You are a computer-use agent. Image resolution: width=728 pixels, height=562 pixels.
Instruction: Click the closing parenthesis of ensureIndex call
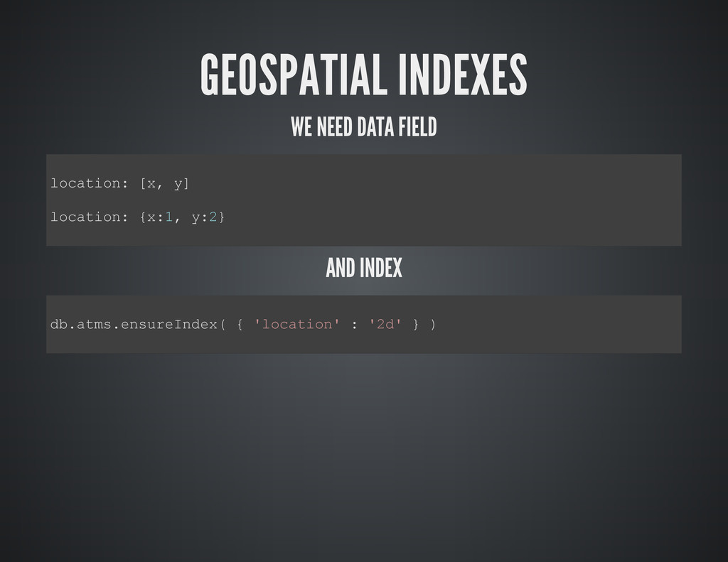point(433,324)
